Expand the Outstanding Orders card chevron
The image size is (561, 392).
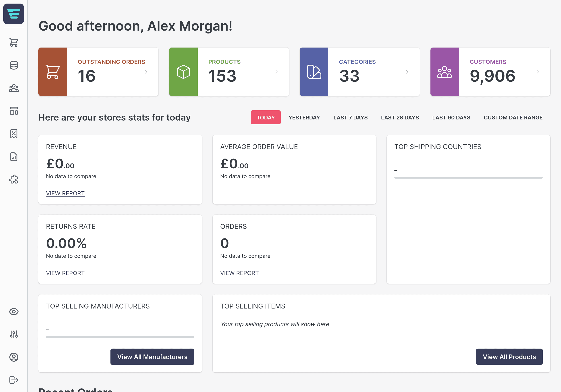point(146,72)
